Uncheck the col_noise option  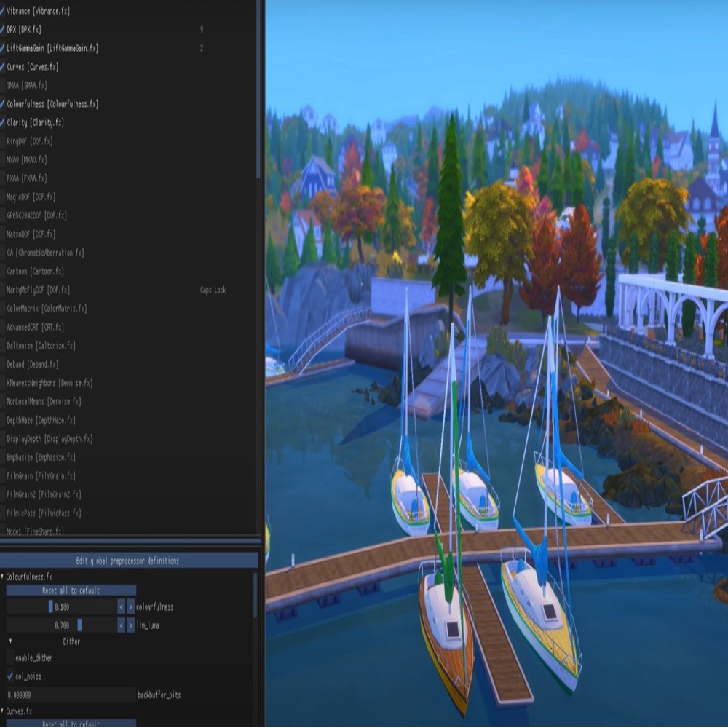10,676
